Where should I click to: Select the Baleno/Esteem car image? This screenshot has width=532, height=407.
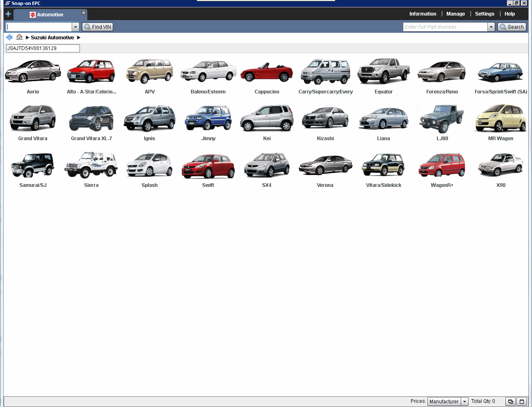pyautogui.click(x=208, y=71)
